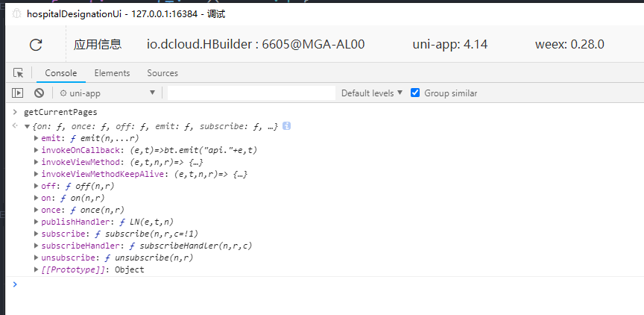The height and width of the screenshot is (315, 644).
Task: Click the blue info badge beside the object
Action: point(287,126)
